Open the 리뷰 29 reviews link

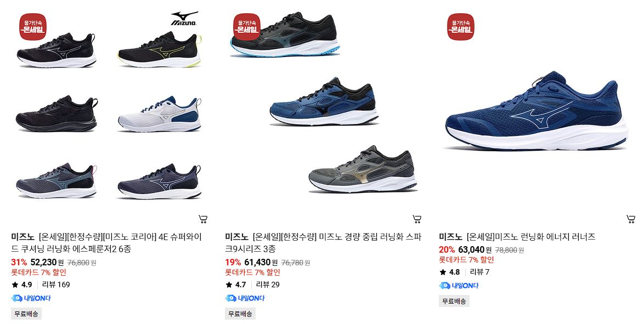pos(268,285)
